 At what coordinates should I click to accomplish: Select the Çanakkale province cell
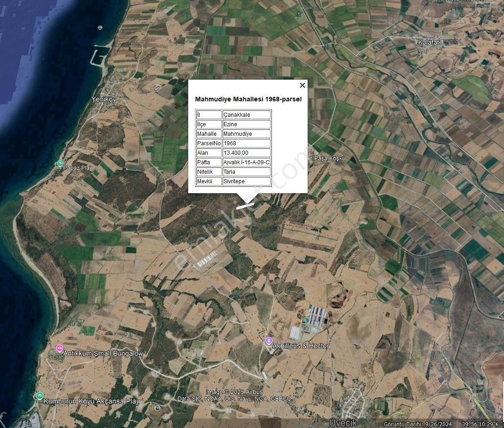246,115
